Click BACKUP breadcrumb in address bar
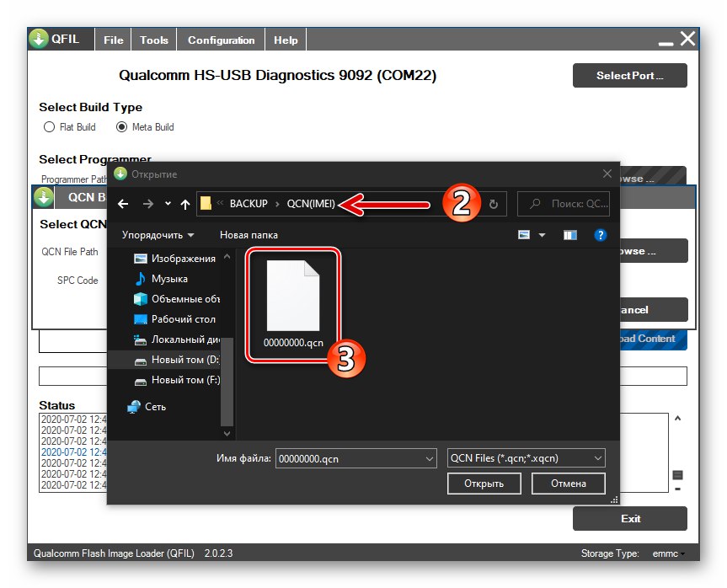The image size is (727, 588). click(x=249, y=204)
